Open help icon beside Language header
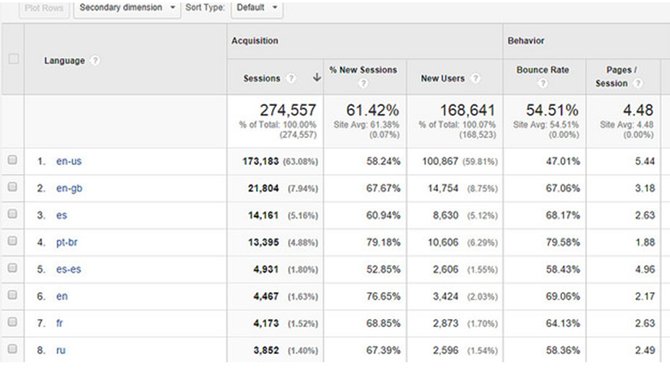Image resolution: width=670 pixels, height=369 pixels. coord(95,61)
